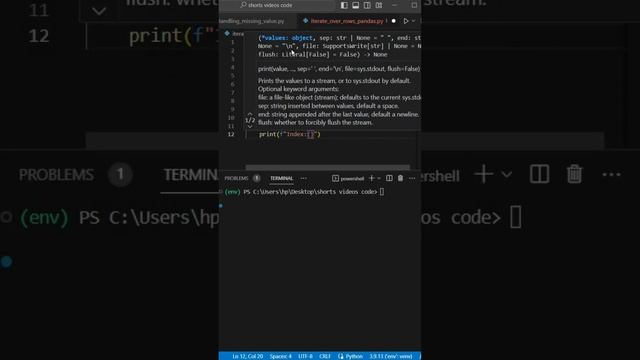Click the '1/2' signature counter

point(250,120)
